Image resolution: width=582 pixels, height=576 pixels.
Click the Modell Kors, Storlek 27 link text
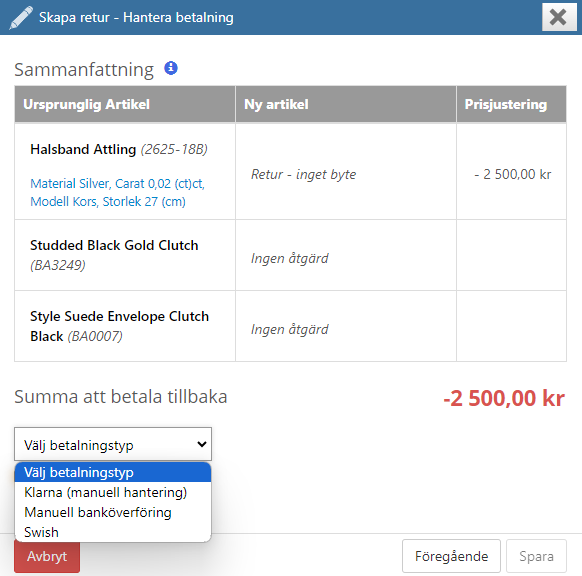[108, 202]
